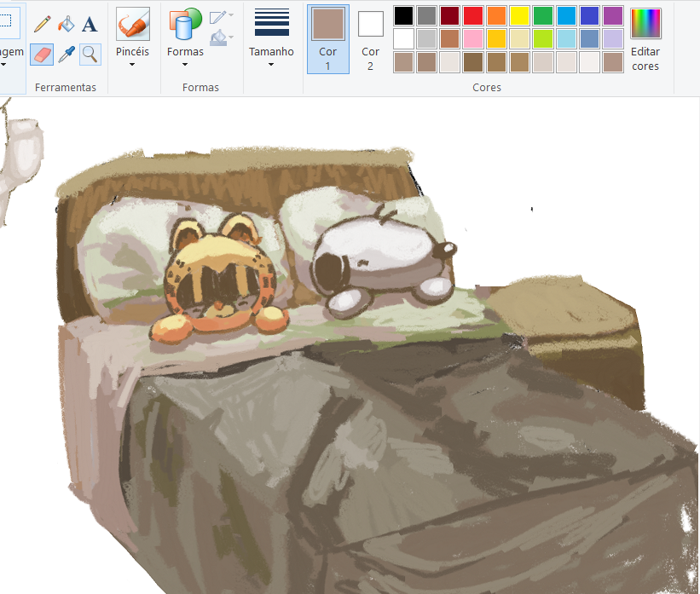Expand the Tamanho dropdown arrow

271,65
